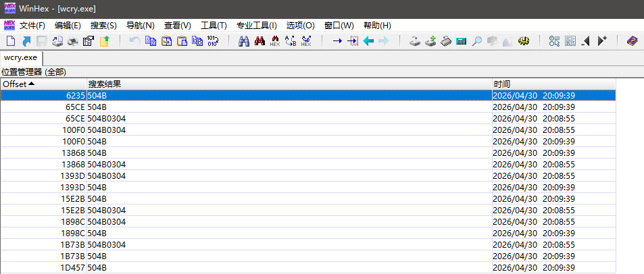This screenshot has height=274, width=644.
Task: Open the 查看(V) menu
Action: (178, 26)
